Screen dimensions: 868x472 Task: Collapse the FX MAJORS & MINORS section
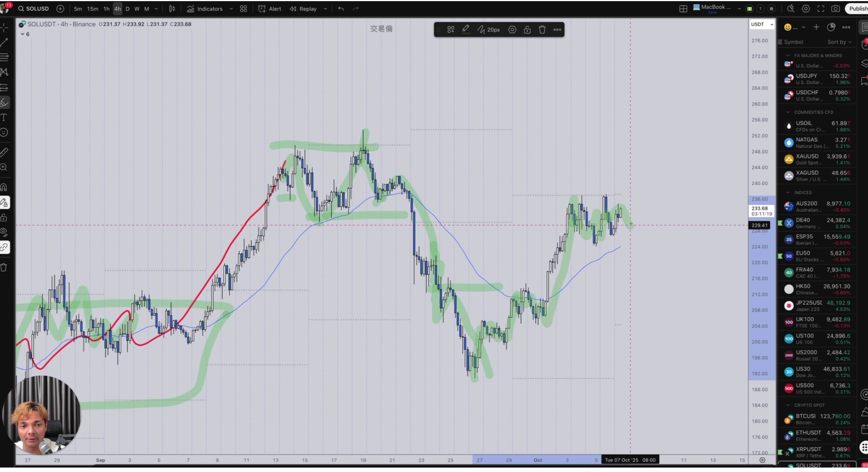point(788,56)
